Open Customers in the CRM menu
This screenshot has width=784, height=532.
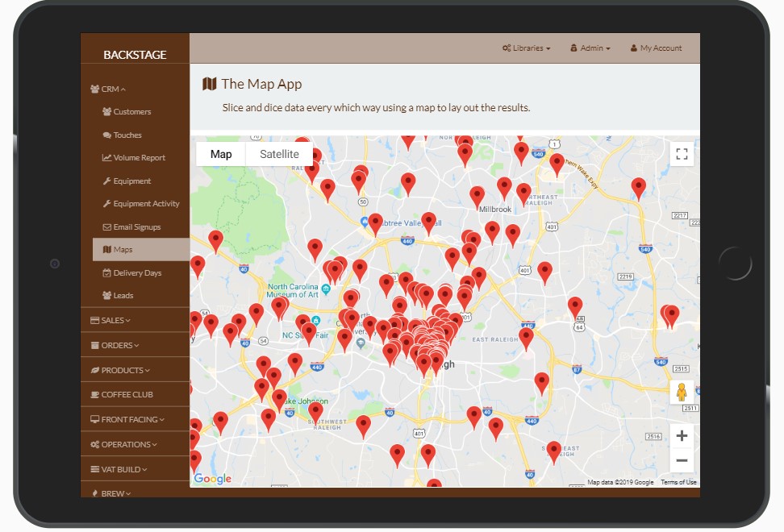[131, 112]
